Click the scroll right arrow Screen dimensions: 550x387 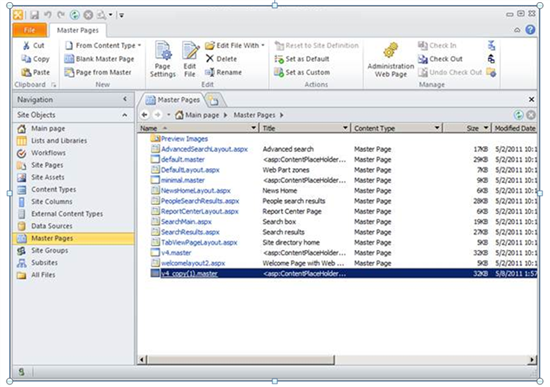click(532, 360)
